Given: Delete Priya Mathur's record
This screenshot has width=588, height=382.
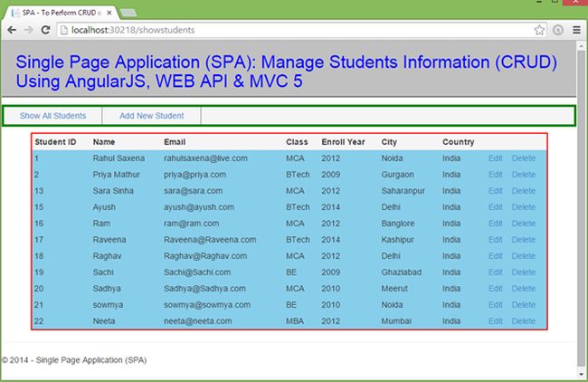Looking at the screenshot, I should click(524, 175).
